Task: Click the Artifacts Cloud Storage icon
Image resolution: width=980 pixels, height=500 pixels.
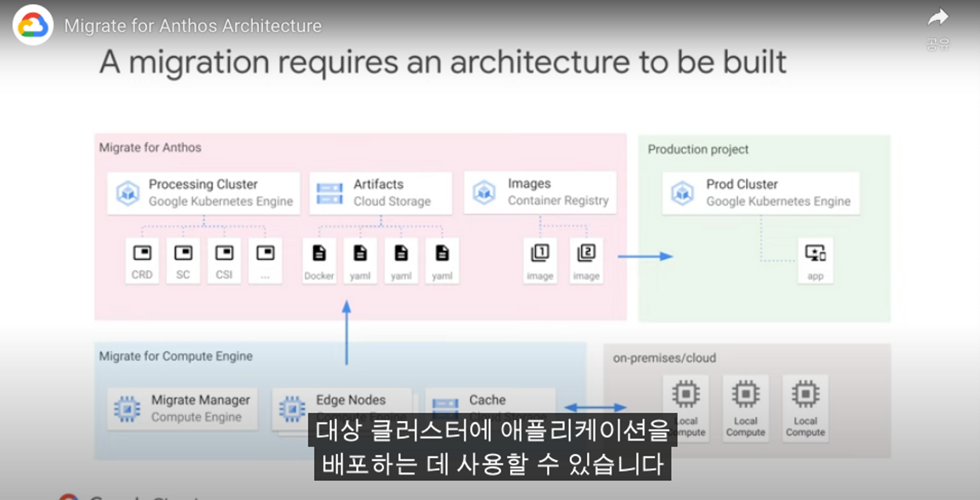Action: (329, 193)
